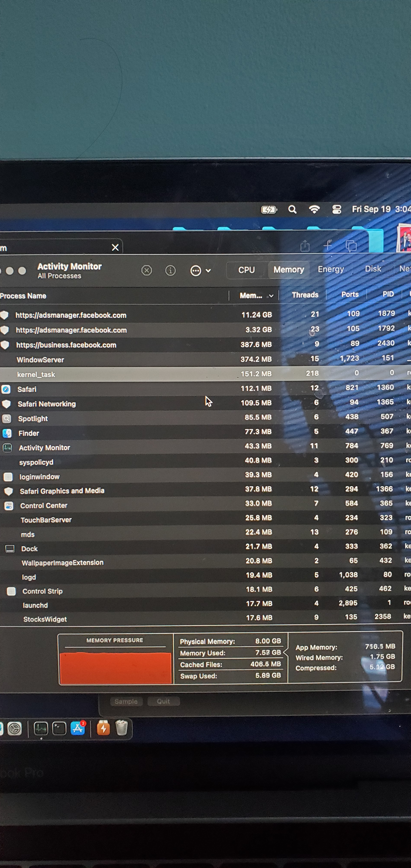Click the photo thumbnail on desktop
The width and height of the screenshot is (411, 868).
tap(404, 237)
